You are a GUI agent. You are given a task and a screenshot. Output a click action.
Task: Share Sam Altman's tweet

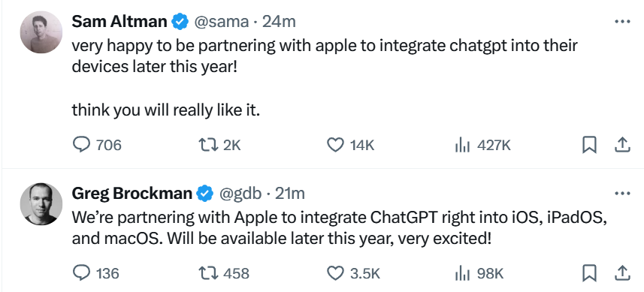pos(621,145)
